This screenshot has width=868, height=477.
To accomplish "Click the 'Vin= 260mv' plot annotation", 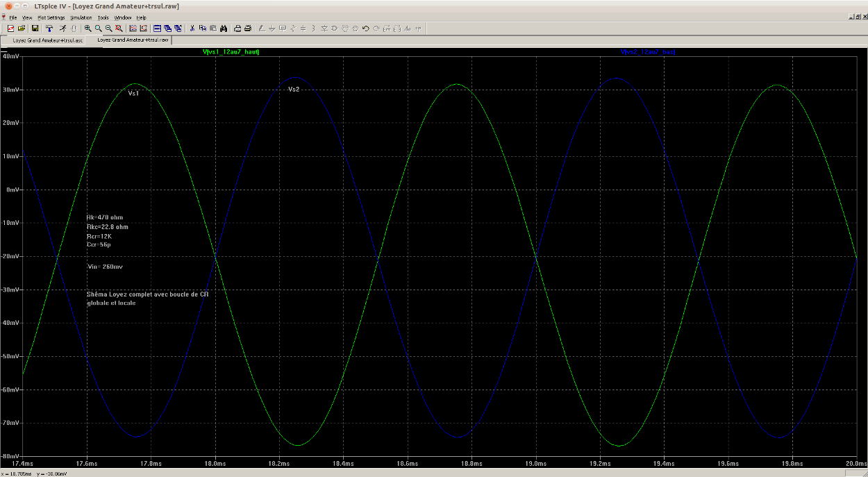I will point(104,267).
